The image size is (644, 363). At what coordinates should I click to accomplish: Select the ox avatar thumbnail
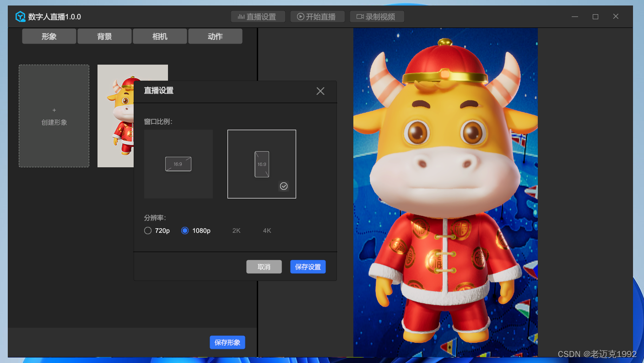tap(115, 116)
